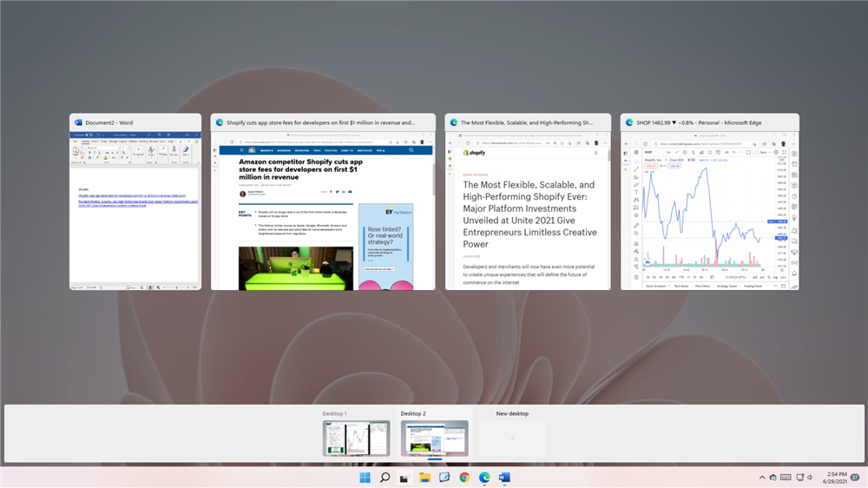Screen dimensions: 868x488
Task: Open the clock showing 2:54 PM 6/29/2021
Action: (x=835, y=478)
